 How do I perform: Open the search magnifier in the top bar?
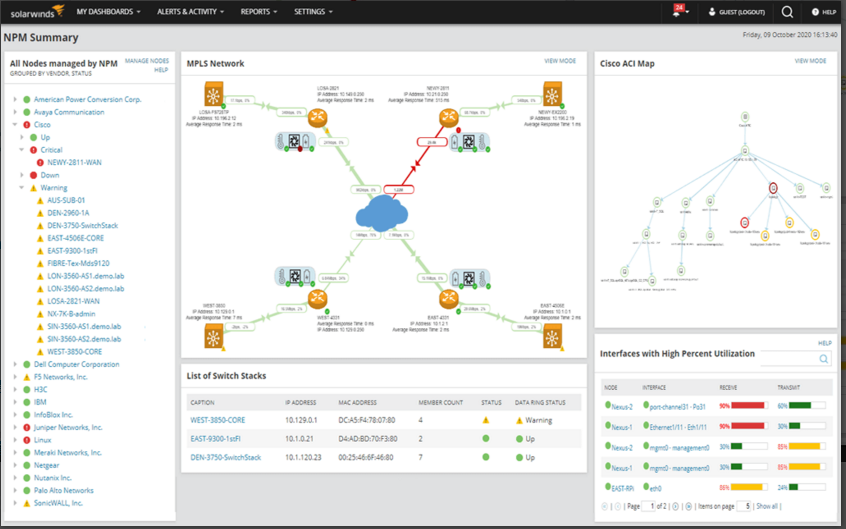pos(787,12)
